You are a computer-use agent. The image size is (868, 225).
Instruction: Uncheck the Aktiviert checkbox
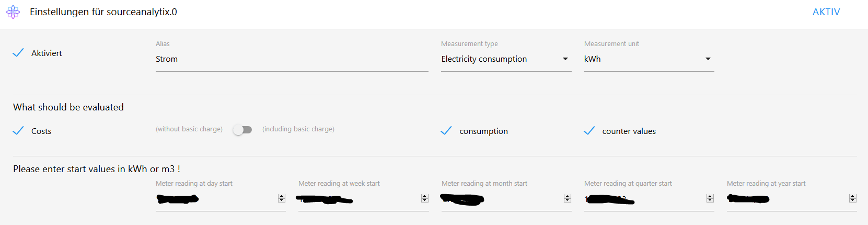(18, 53)
